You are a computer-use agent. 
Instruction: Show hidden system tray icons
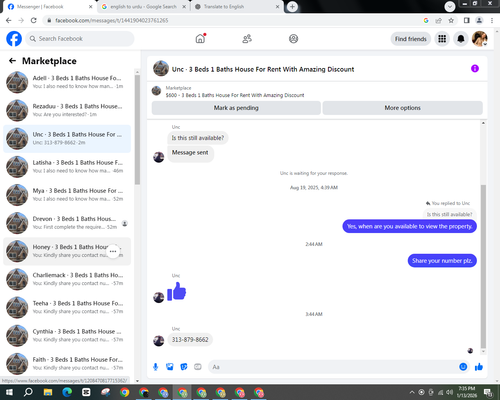click(412, 392)
